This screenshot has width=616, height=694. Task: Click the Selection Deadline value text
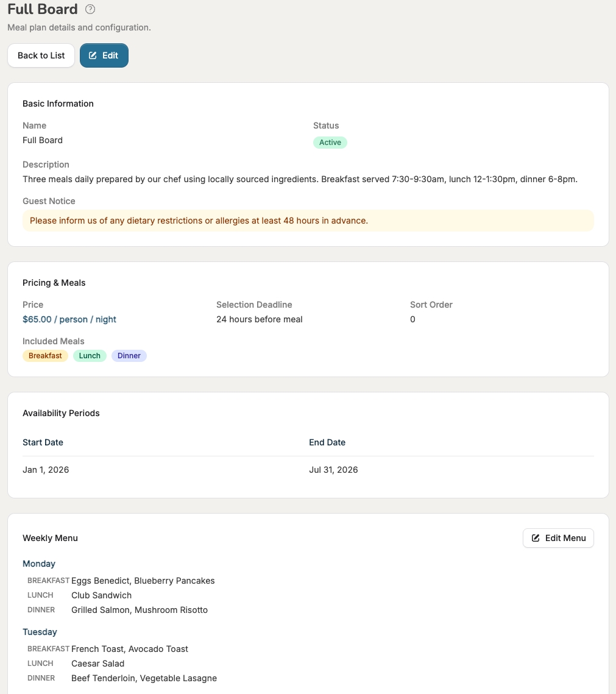tap(259, 319)
